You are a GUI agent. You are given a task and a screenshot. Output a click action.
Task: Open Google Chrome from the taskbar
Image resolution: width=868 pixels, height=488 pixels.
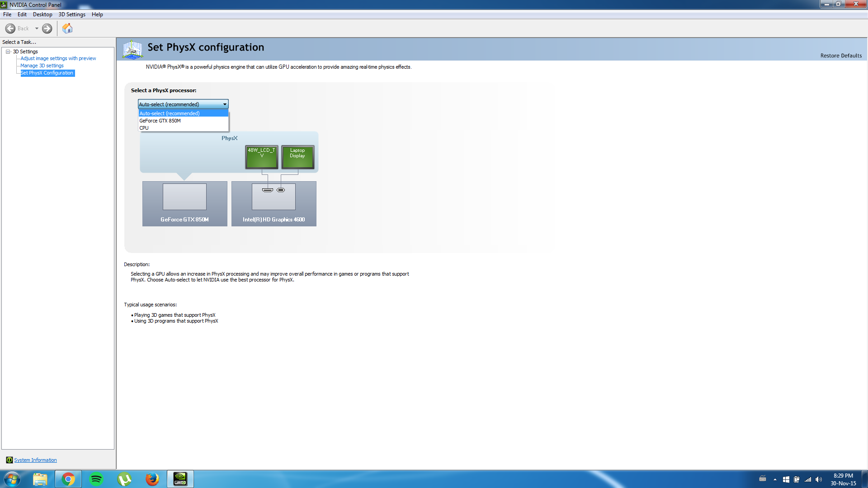pyautogui.click(x=68, y=479)
